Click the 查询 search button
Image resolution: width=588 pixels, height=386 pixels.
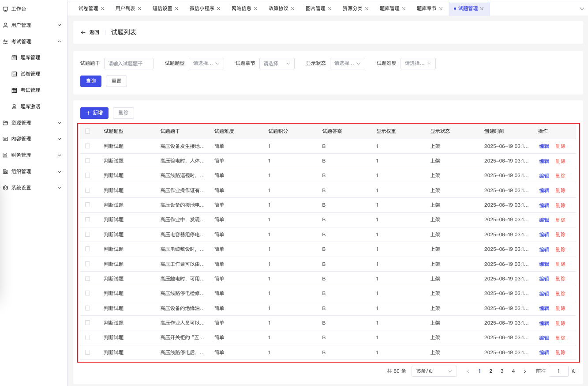[90, 81]
